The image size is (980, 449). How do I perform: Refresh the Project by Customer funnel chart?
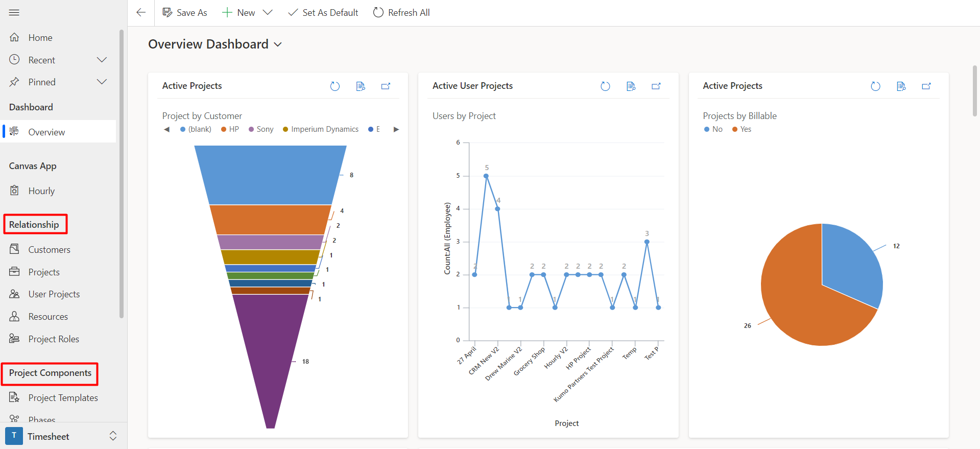click(335, 86)
